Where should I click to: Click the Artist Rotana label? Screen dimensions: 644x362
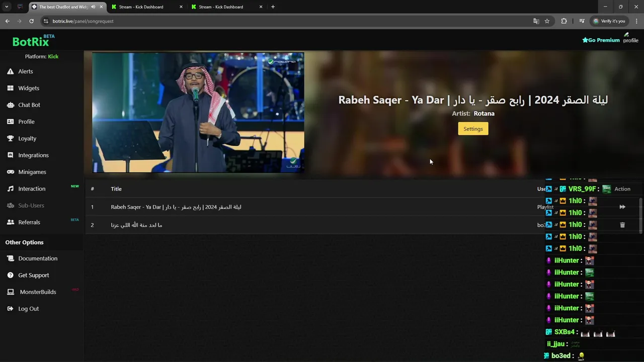pyautogui.click(x=473, y=114)
